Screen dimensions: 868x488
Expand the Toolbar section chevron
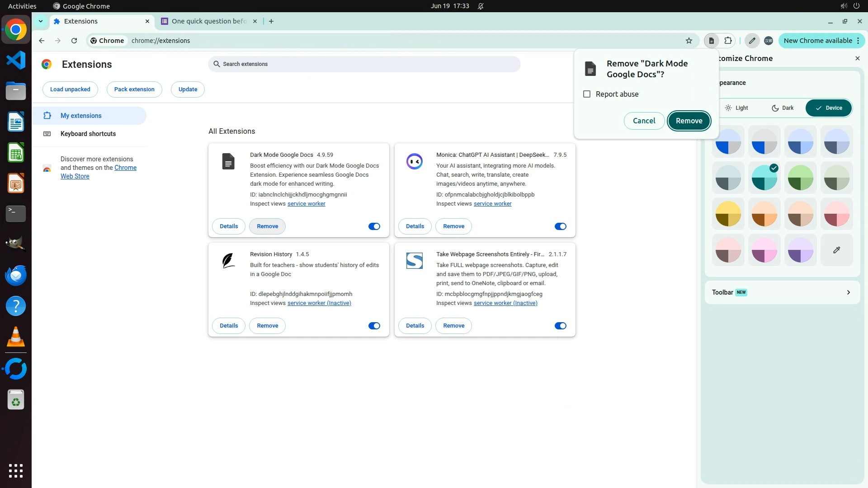(x=848, y=292)
